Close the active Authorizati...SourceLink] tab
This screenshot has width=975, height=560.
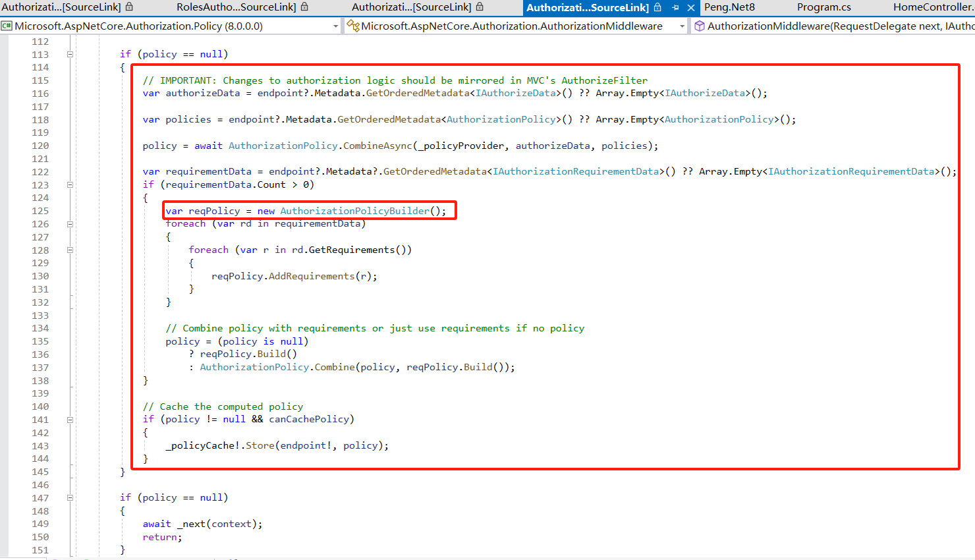[690, 7]
